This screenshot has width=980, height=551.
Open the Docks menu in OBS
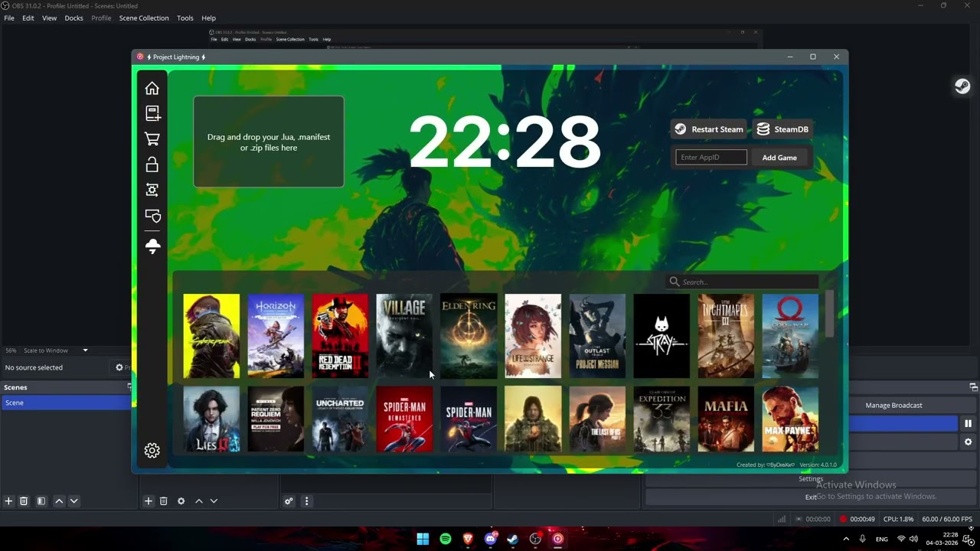pyautogui.click(x=73, y=18)
